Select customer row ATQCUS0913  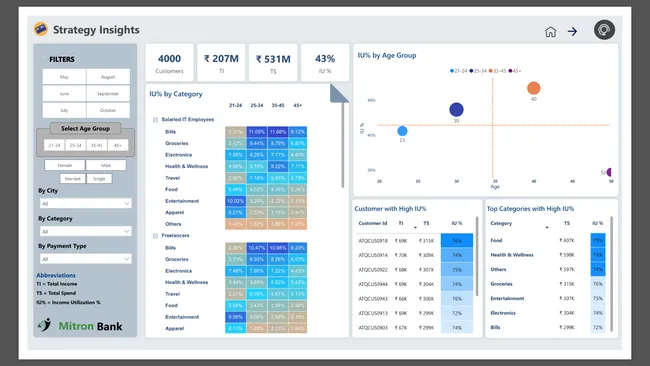[415, 313]
